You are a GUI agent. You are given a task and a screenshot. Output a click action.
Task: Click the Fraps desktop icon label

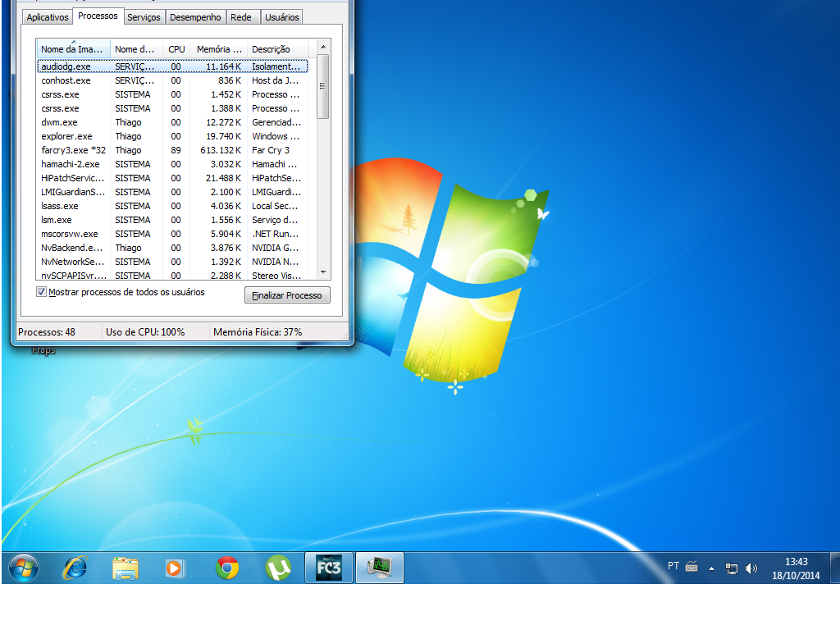[x=43, y=349]
